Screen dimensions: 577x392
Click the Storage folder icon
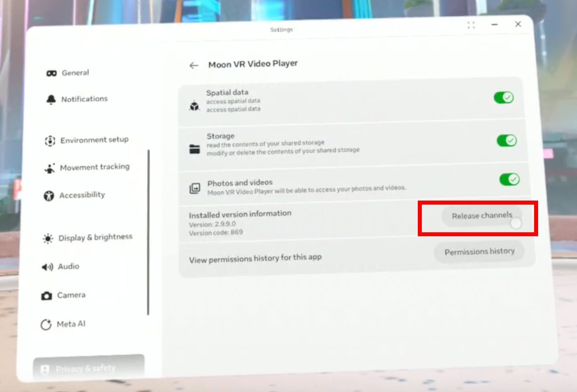click(x=195, y=149)
